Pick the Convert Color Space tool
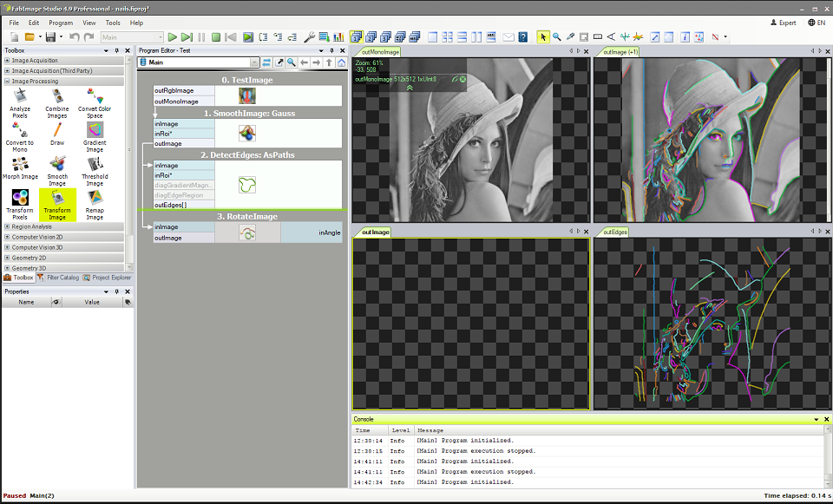833x504 pixels. pos(95,103)
